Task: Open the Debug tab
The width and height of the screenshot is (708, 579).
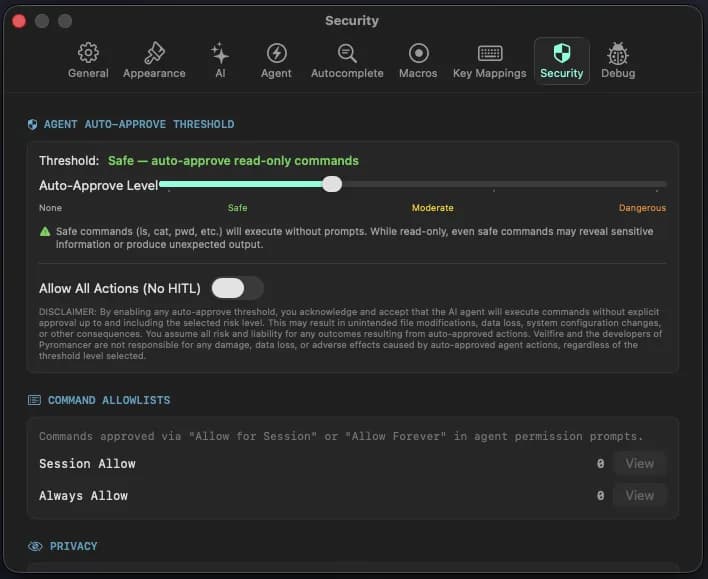Action: (x=618, y=61)
